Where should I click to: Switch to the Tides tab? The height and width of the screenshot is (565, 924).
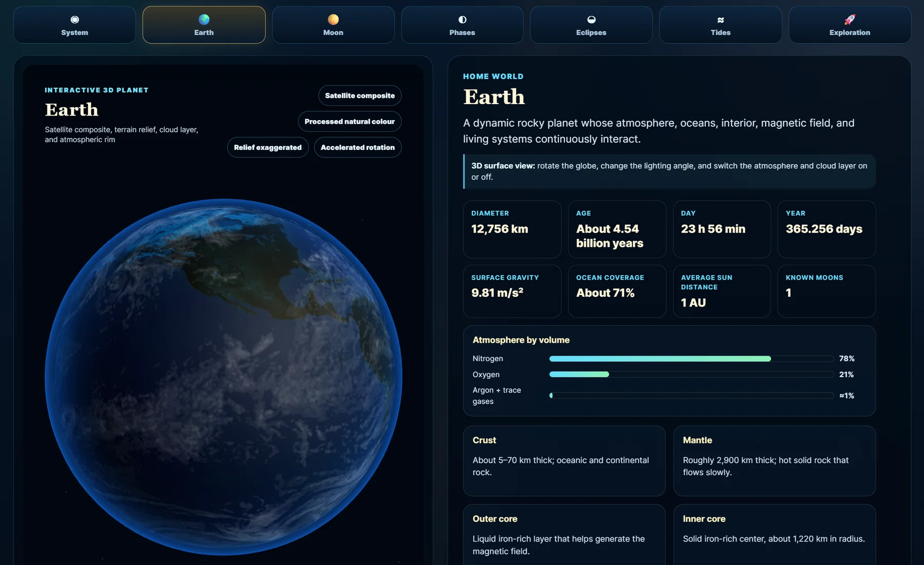pos(721,25)
